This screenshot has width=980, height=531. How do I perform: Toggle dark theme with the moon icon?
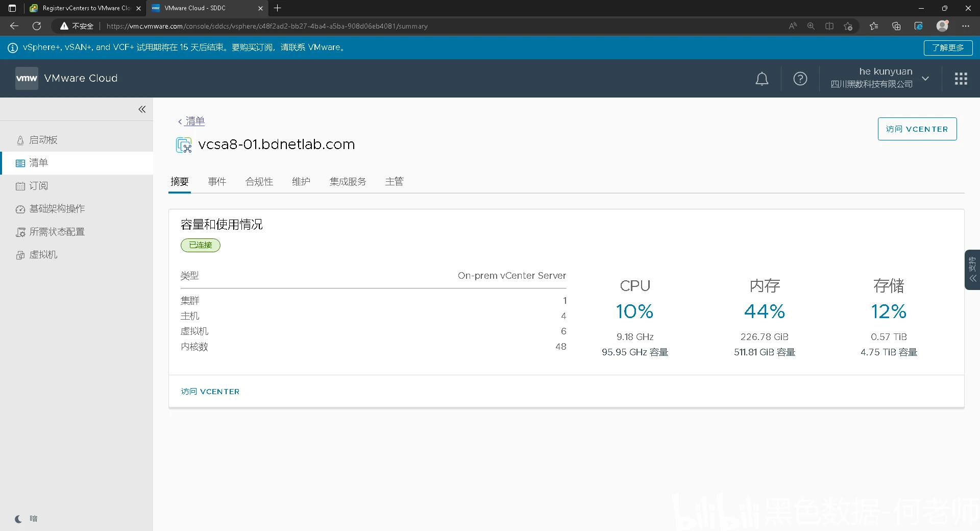[19, 519]
